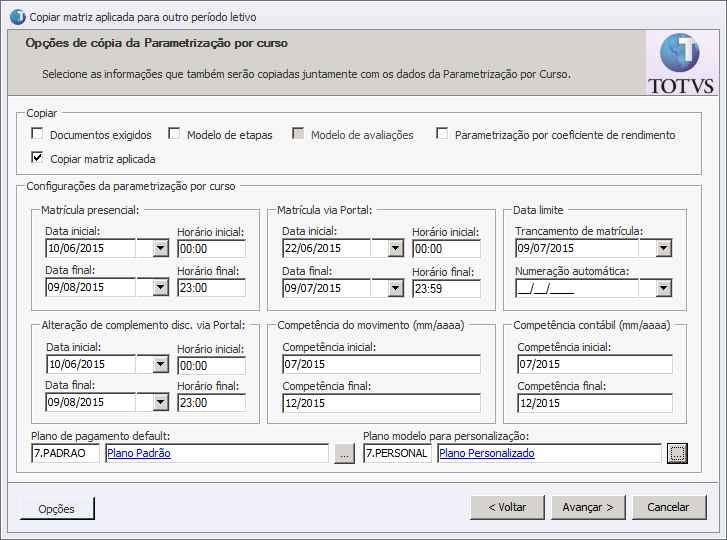727x540 pixels.
Task: Click Competência inicial field under Competência contábil
Action: [x=594, y=364]
